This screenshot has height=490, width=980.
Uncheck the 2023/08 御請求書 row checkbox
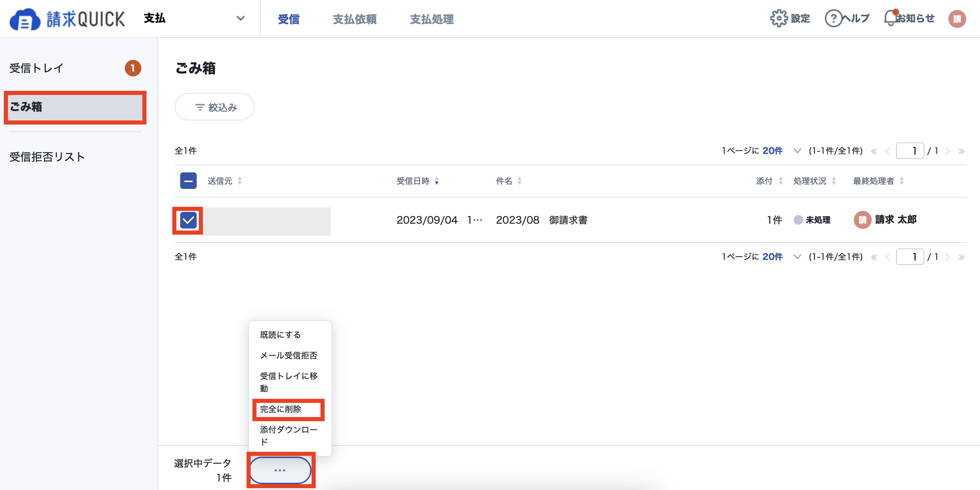coord(188,220)
